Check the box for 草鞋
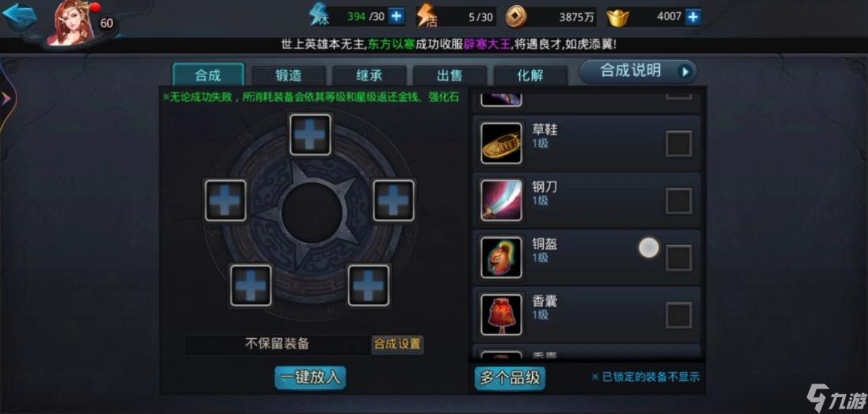 pos(678,143)
